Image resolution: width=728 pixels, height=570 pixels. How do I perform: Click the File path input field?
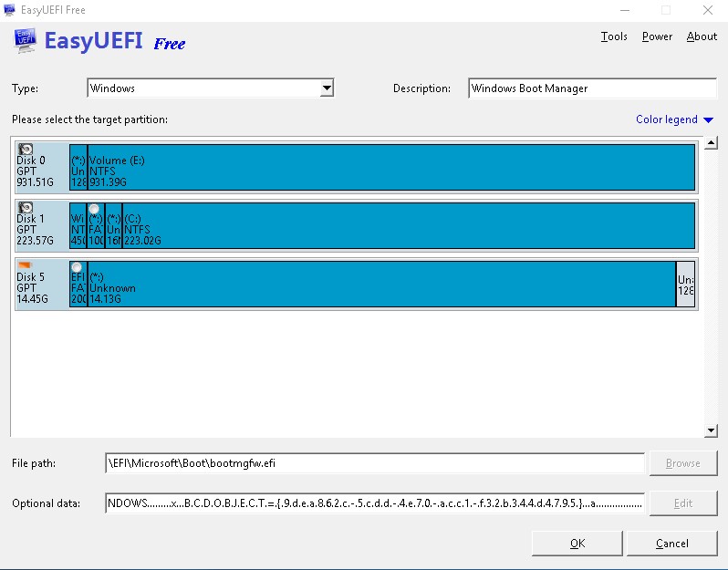click(375, 463)
